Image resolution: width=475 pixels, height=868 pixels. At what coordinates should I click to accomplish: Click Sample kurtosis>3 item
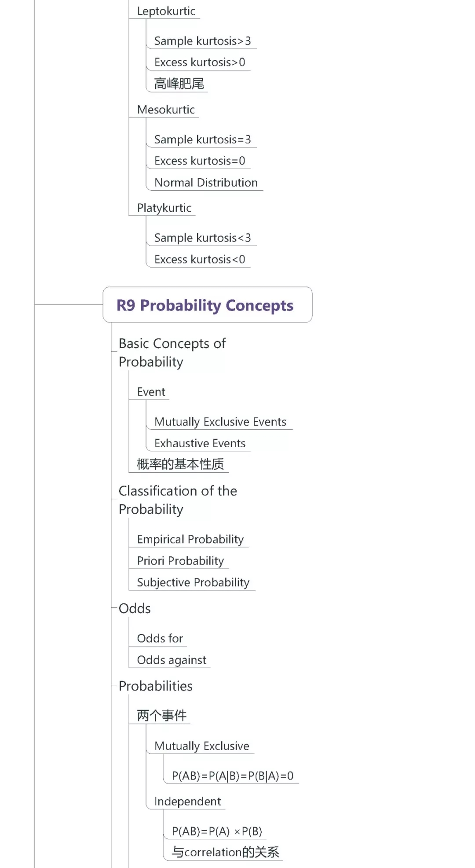202,41
